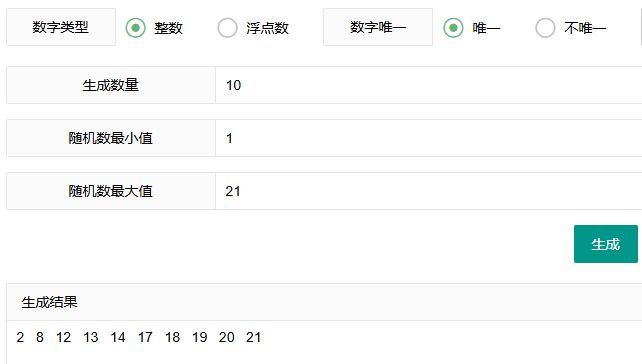Screen dimensions: 642x364
Task: Click the 不唯一 text label
Action: pos(585,28)
